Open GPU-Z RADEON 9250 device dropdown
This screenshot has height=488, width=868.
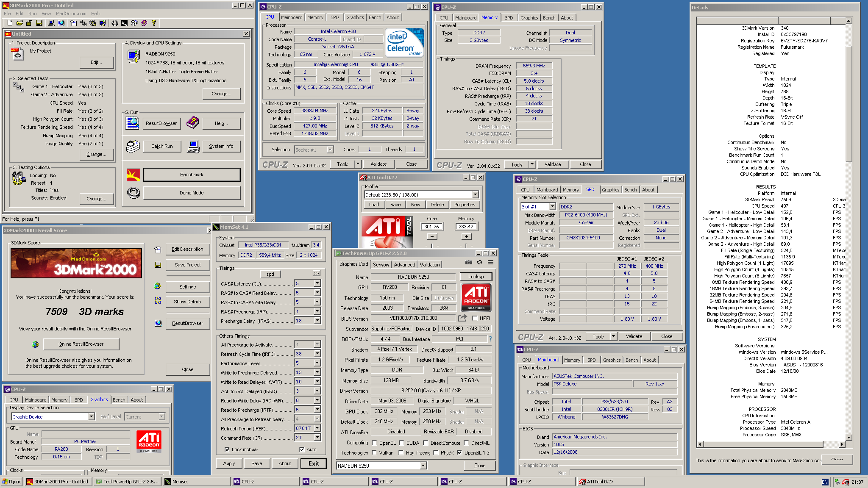[x=423, y=466]
